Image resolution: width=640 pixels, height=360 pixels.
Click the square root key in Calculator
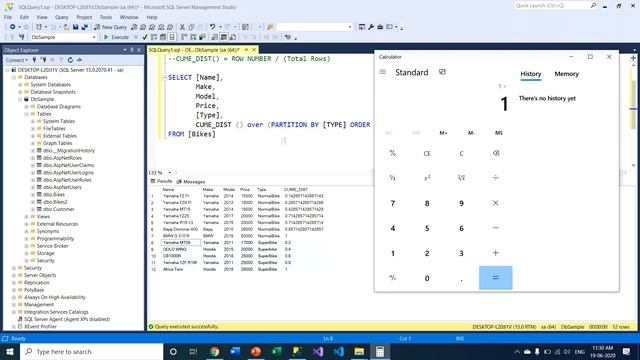pos(461,178)
